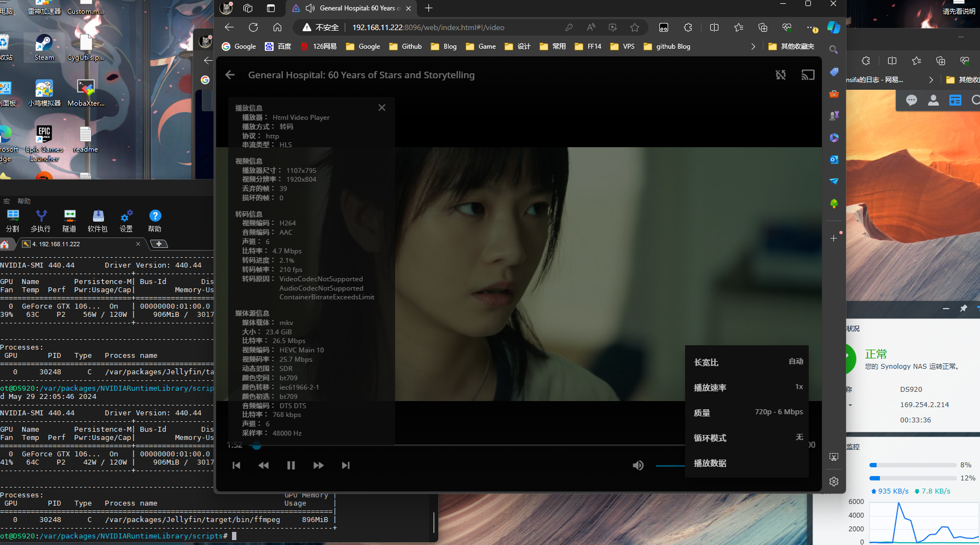Go back with the Jellyfin player back arrow
This screenshot has height=545, width=980.
point(230,75)
